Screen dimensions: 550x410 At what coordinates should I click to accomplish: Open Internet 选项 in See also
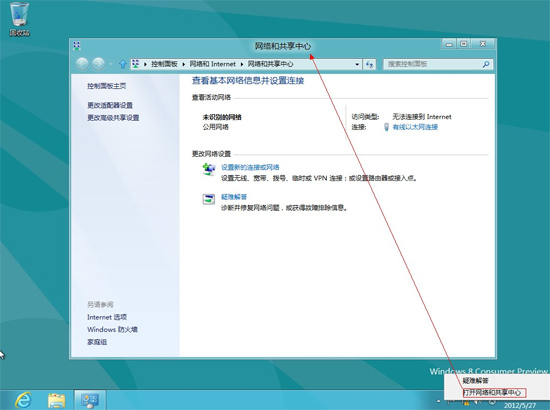point(107,317)
